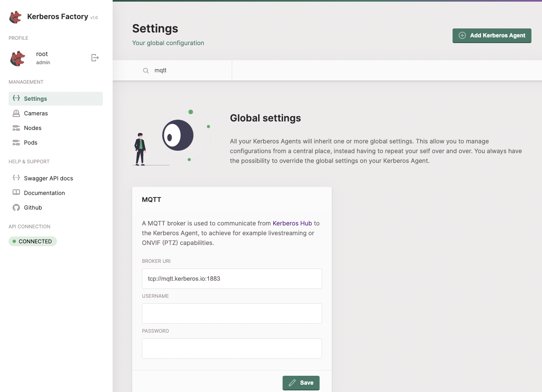Open the Swagger API docs icon
Image resolution: width=542 pixels, height=392 pixels.
pos(16,178)
